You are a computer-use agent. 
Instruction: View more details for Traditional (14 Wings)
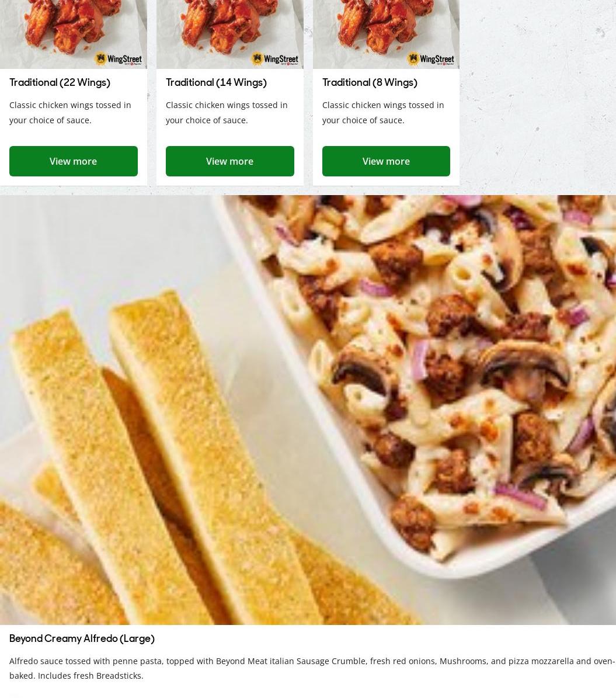[229, 161]
